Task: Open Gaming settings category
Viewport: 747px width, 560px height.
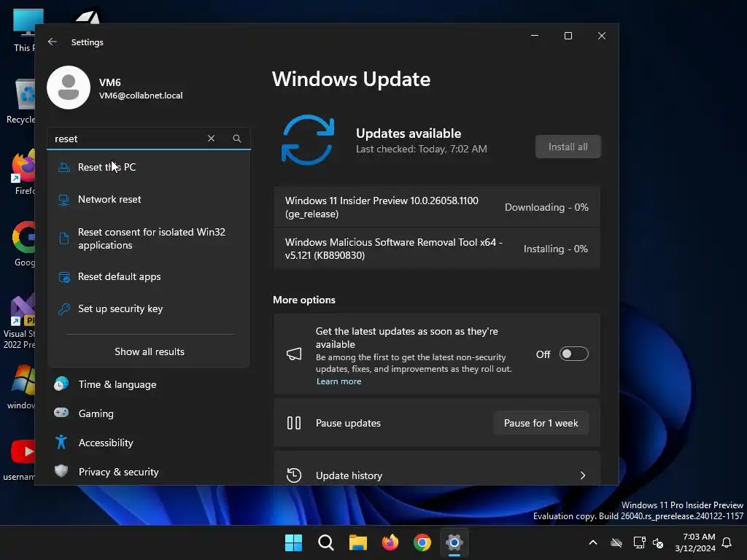Action: (149, 413)
